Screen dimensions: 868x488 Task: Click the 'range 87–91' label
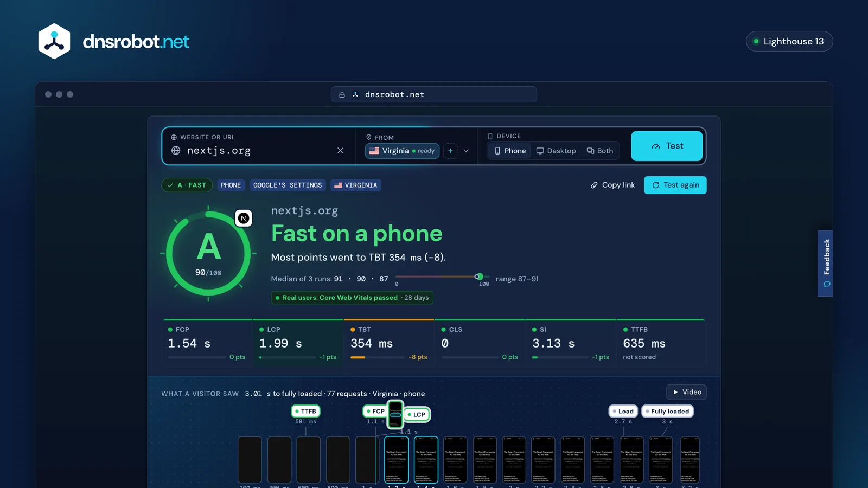pos(517,279)
